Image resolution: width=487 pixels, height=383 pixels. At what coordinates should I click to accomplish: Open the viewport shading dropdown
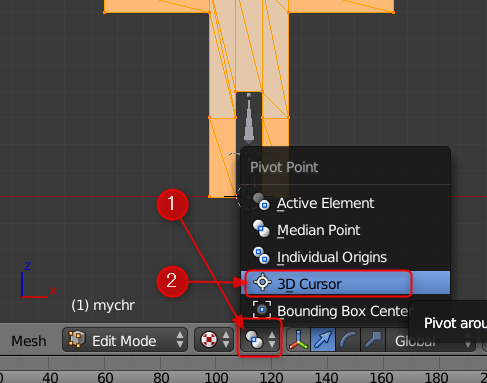(x=214, y=340)
